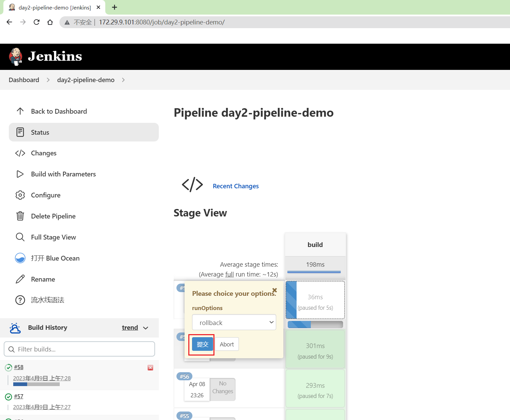
Task: Click the full run time link
Action: tap(229, 274)
